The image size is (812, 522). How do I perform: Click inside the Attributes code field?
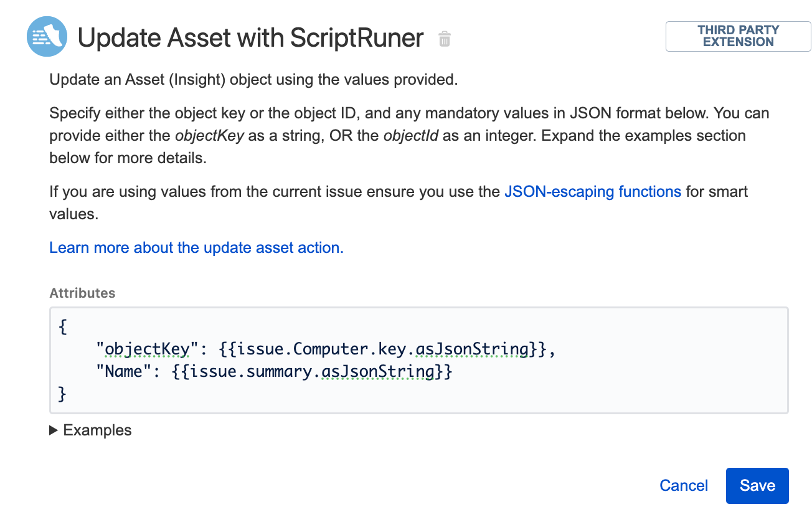[418, 360]
